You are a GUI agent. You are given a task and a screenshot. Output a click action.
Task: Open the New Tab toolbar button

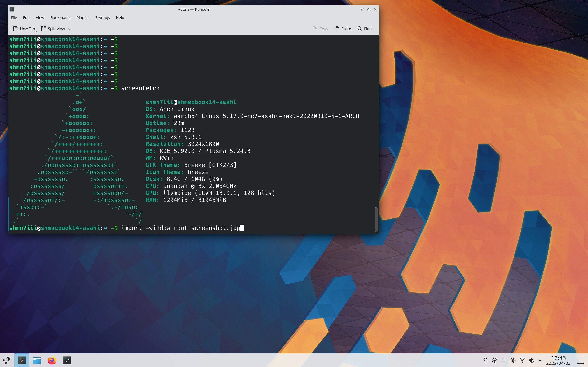(x=24, y=29)
